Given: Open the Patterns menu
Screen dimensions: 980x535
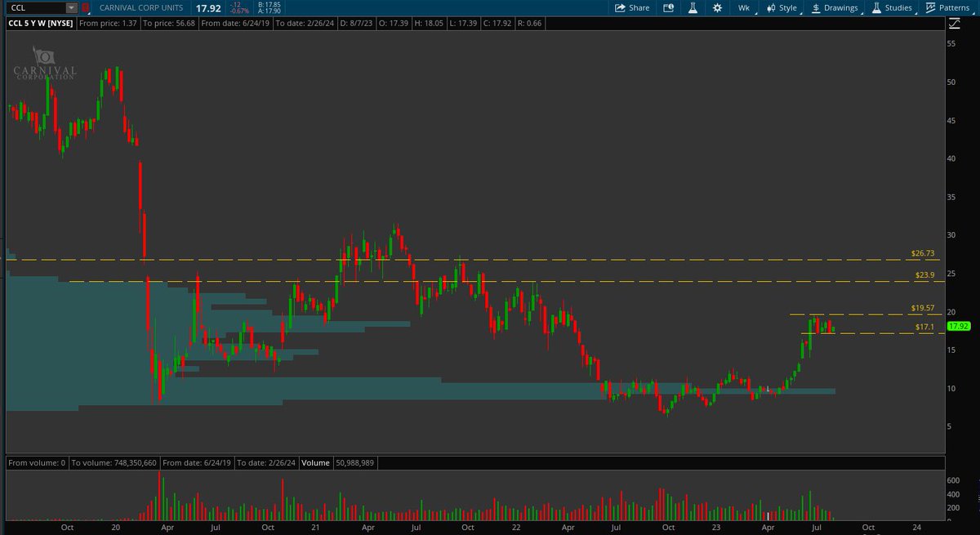Looking at the screenshot, I should (947, 7).
